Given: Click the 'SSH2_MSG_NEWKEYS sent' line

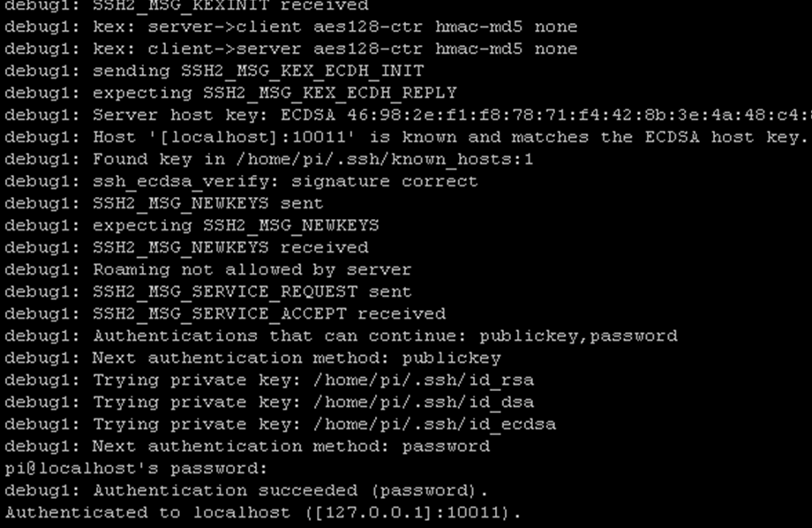Looking at the screenshot, I should point(164,204).
